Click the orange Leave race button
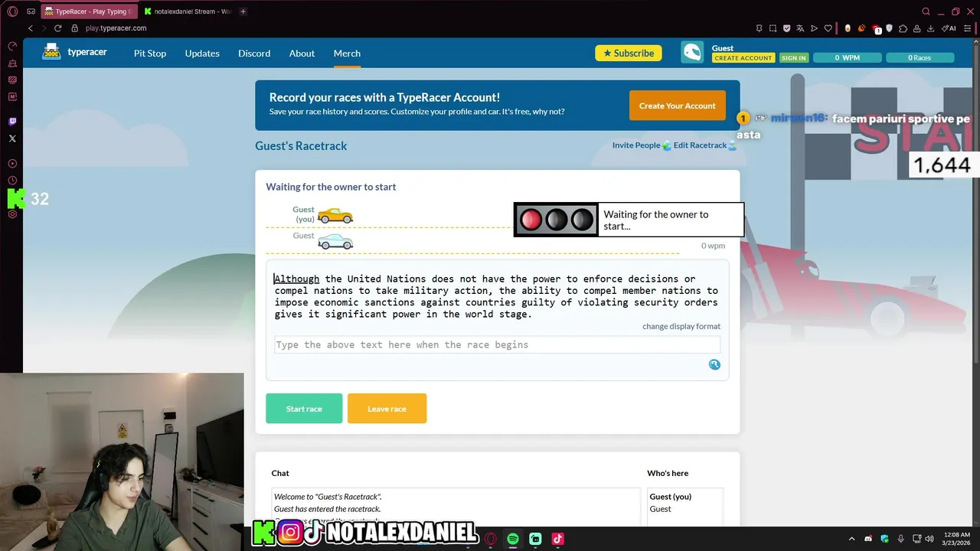980x551 pixels. 387,409
